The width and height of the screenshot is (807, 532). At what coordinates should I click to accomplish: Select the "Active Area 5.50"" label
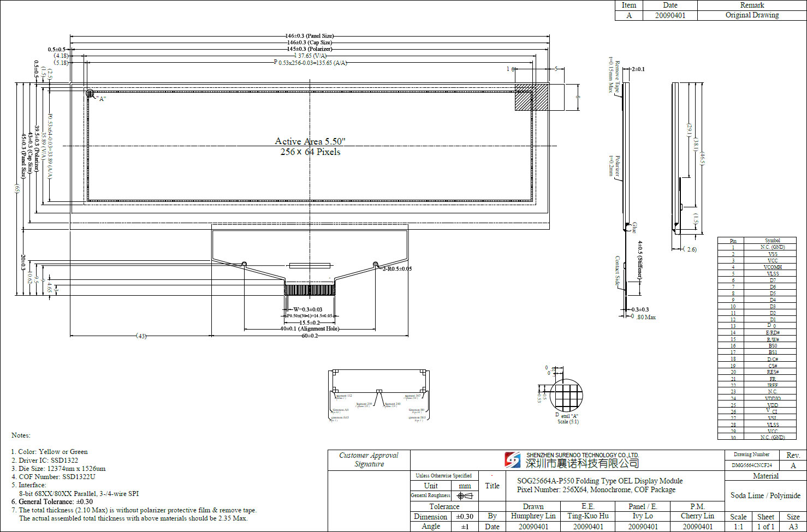click(310, 141)
